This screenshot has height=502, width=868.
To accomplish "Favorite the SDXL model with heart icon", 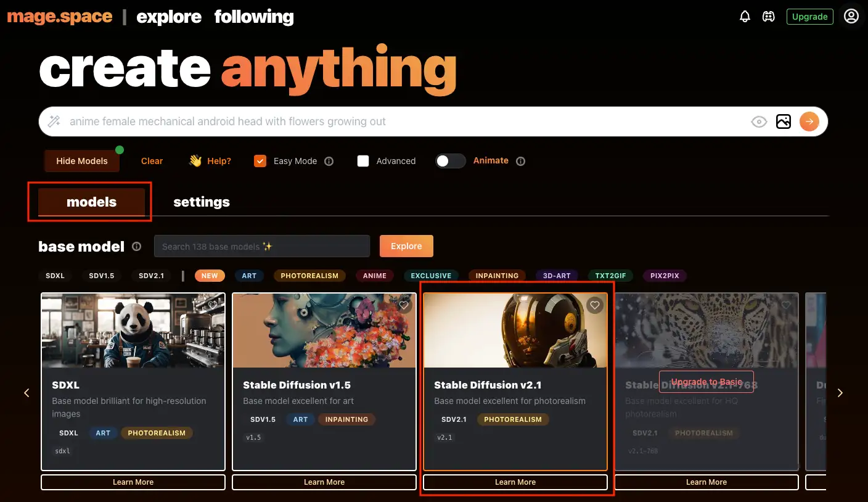I will 212,305.
